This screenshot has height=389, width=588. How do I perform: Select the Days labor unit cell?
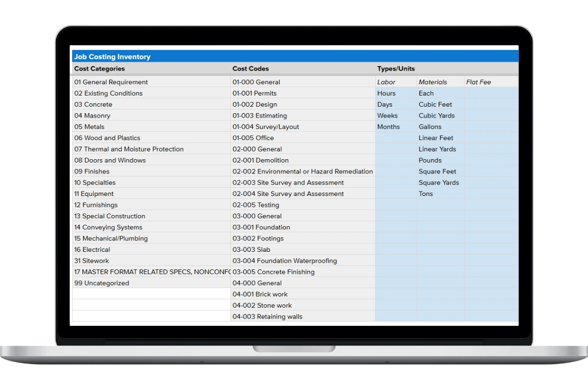(x=396, y=104)
